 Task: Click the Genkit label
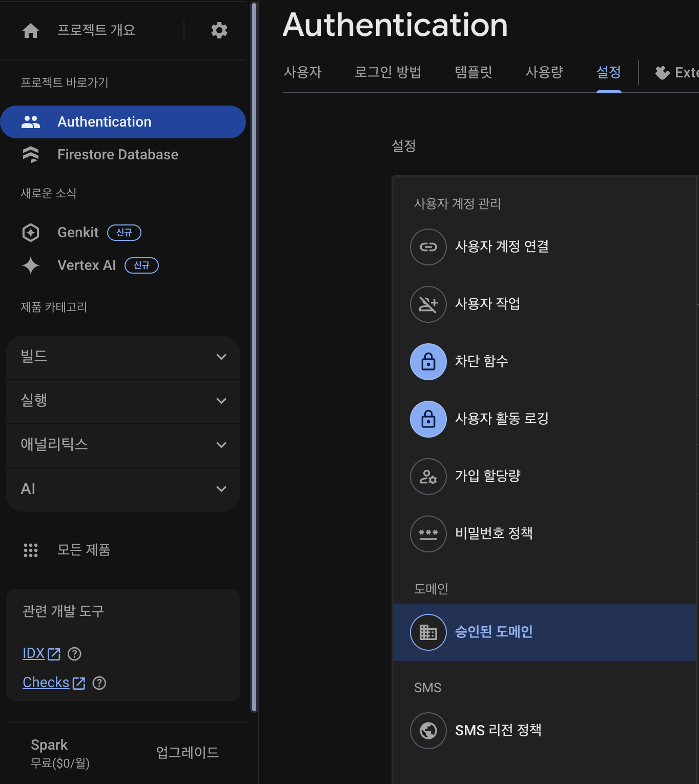[x=78, y=233]
